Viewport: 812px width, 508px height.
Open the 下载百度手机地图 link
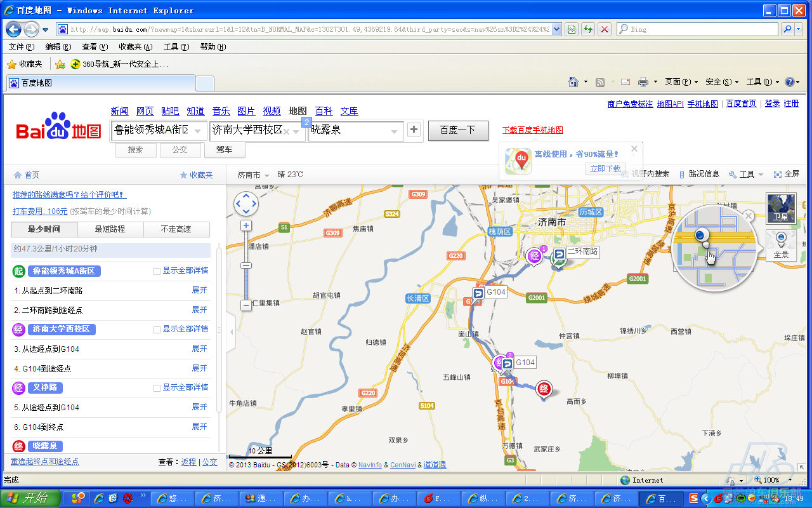(533, 130)
